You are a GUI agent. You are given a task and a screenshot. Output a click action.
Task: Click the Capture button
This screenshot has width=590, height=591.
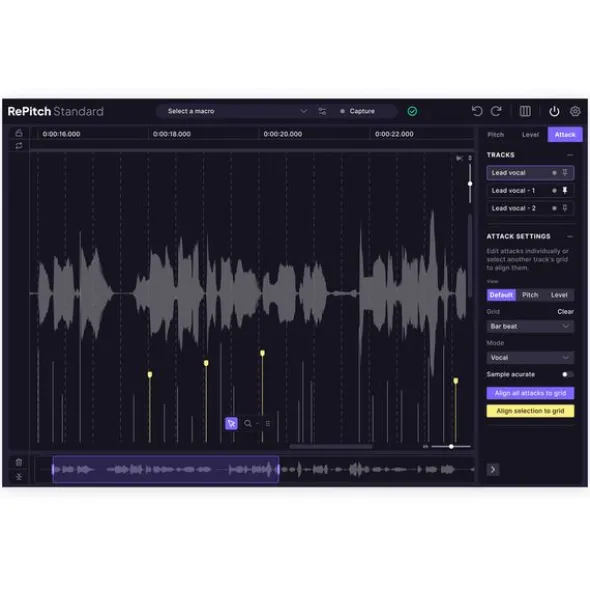pyautogui.click(x=358, y=111)
